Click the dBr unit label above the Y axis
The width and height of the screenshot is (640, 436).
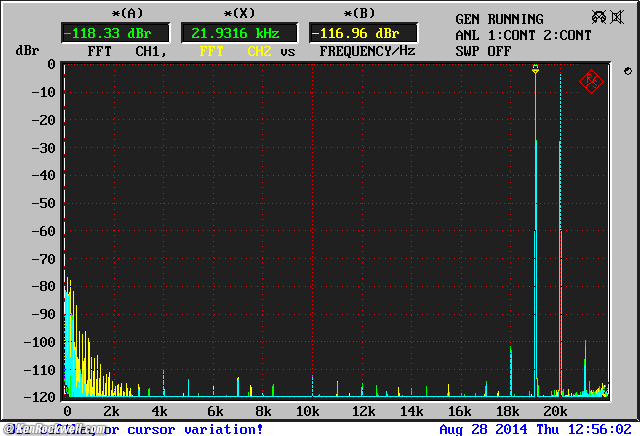coord(27,50)
